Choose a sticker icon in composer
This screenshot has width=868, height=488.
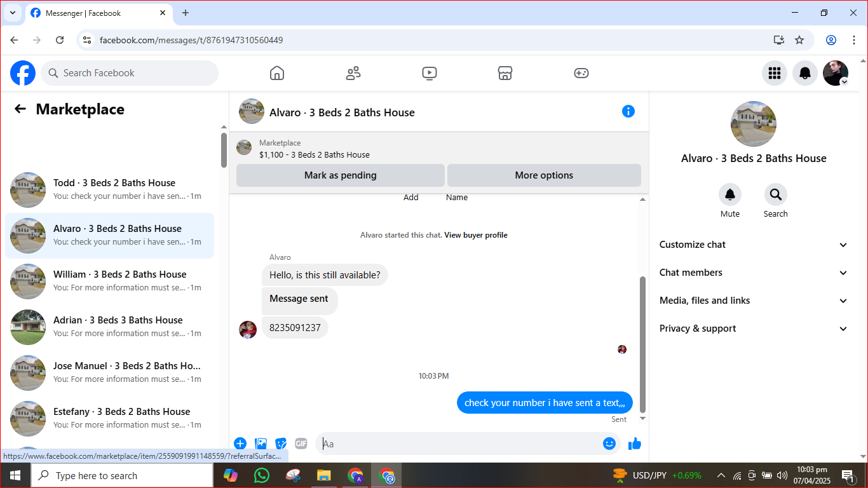point(281,444)
